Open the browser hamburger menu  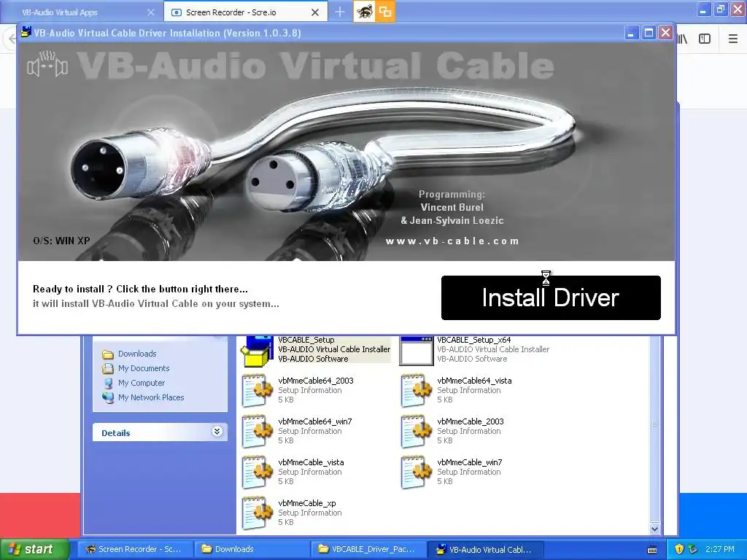[x=733, y=39]
